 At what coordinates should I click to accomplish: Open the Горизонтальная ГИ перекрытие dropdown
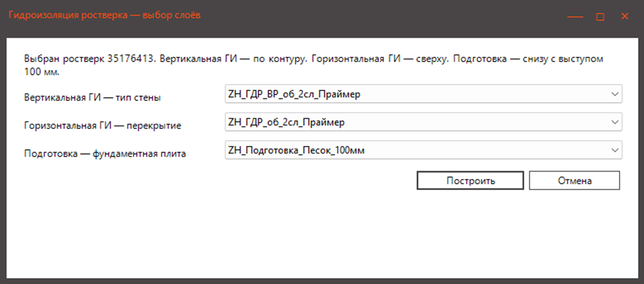[x=423, y=122]
